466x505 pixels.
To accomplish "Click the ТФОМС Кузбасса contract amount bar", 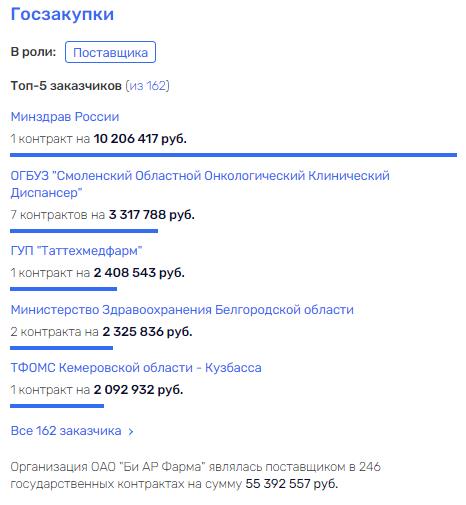I will pos(57,406).
